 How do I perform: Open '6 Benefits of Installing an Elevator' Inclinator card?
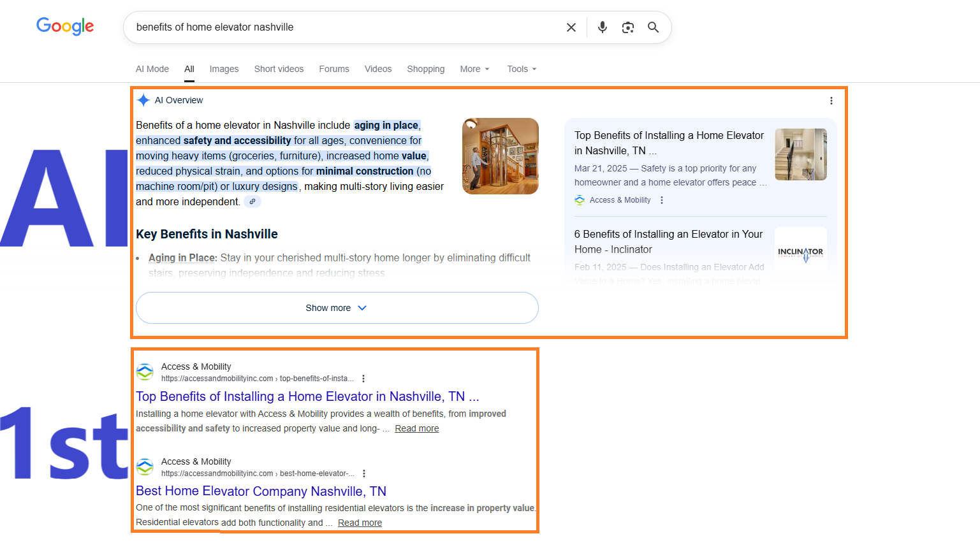[x=668, y=242]
